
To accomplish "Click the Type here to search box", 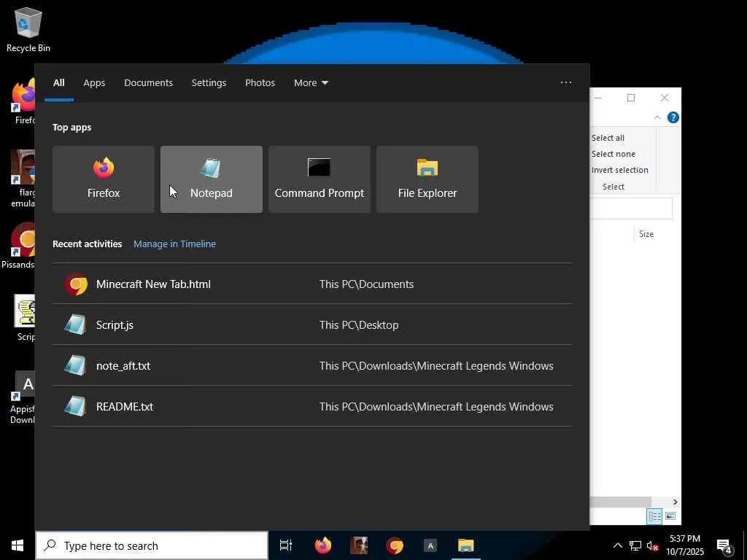I will pyautogui.click(x=152, y=545).
